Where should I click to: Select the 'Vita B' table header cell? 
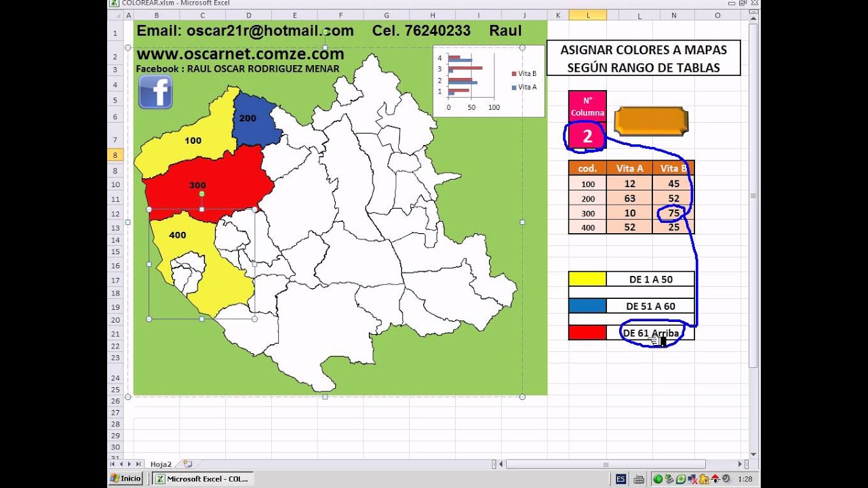673,168
